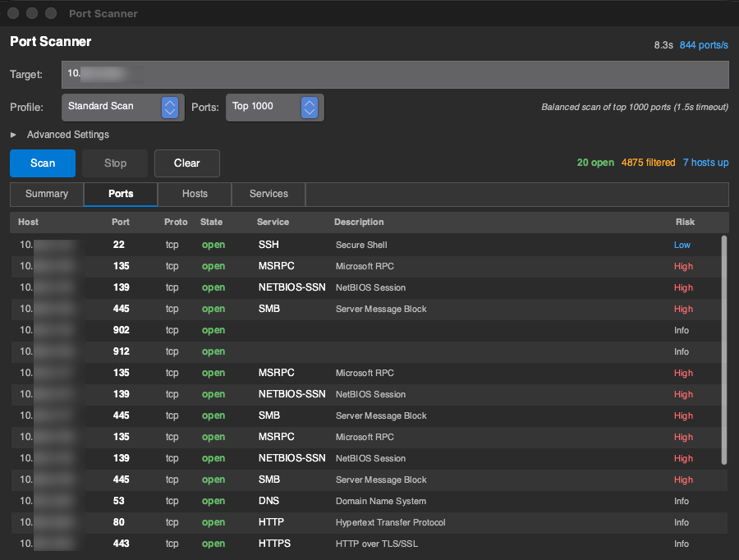Open the Services tab
739x560 pixels.
(x=269, y=195)
